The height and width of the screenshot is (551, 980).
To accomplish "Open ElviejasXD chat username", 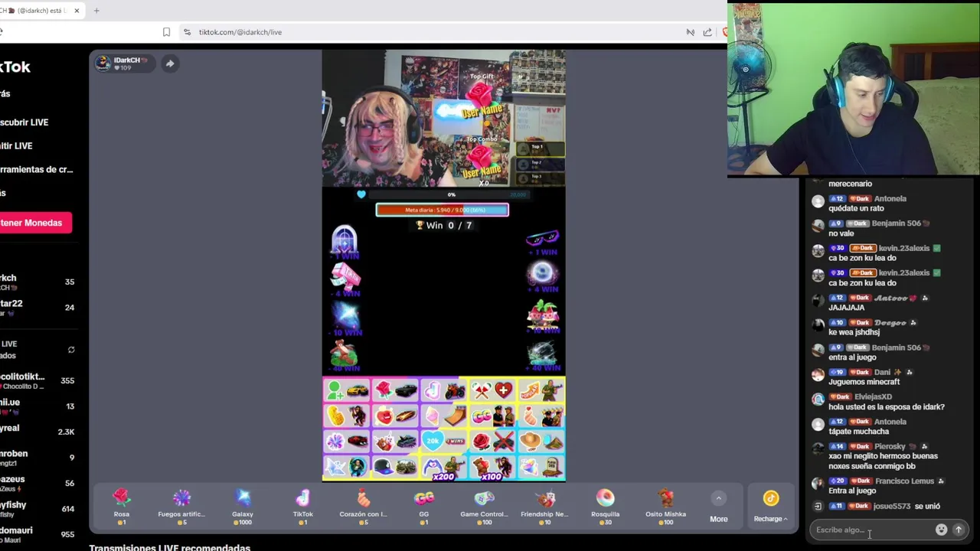I will (873, 396).
